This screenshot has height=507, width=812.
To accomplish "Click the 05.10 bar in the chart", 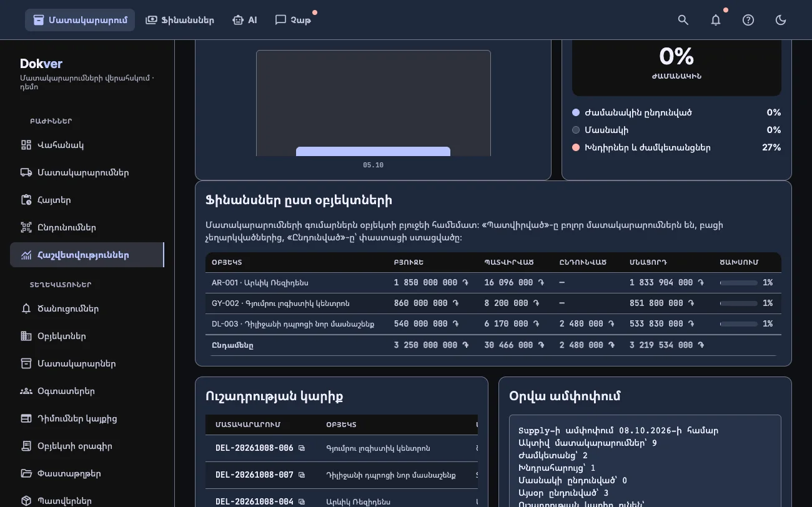I will [x=373, y=151].
